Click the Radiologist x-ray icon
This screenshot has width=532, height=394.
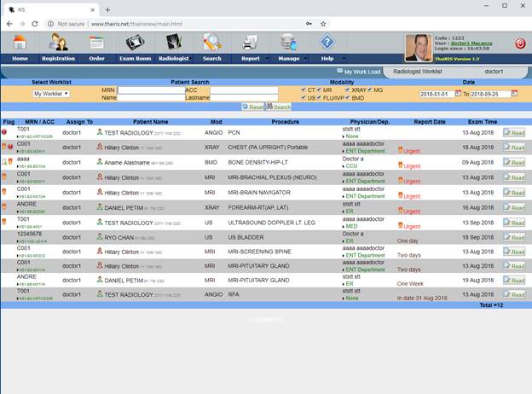(173, 43)
